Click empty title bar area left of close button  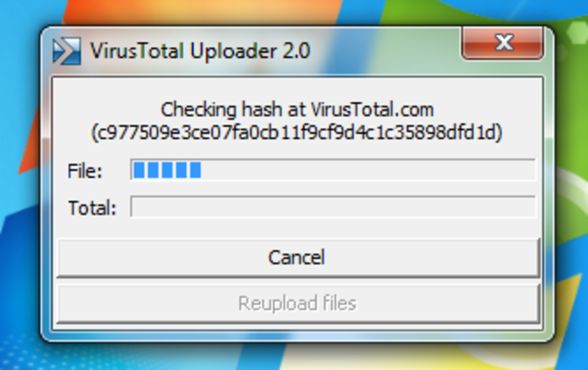(386, 50)
